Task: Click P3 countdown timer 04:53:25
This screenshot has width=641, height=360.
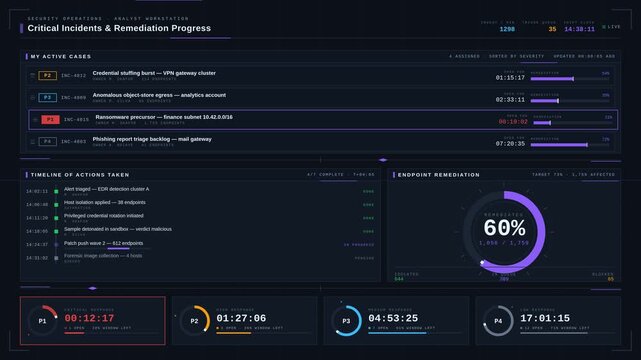Action: (x=393, y=318)
